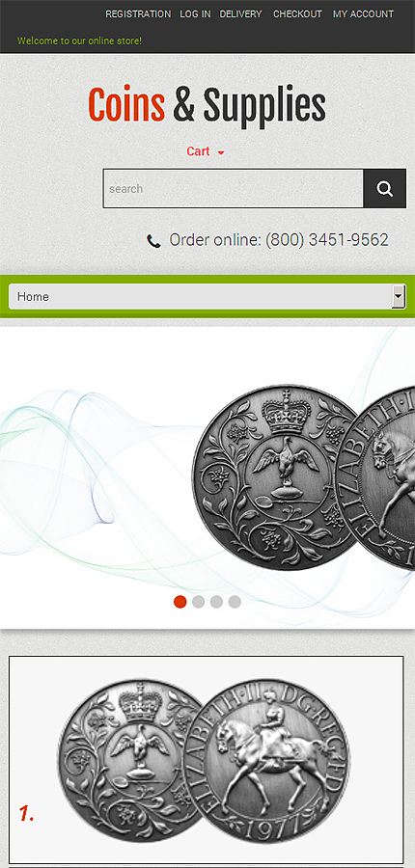Screen dimensions: 415x868
Task: Go to Checkout
Action: click(297, 14)
